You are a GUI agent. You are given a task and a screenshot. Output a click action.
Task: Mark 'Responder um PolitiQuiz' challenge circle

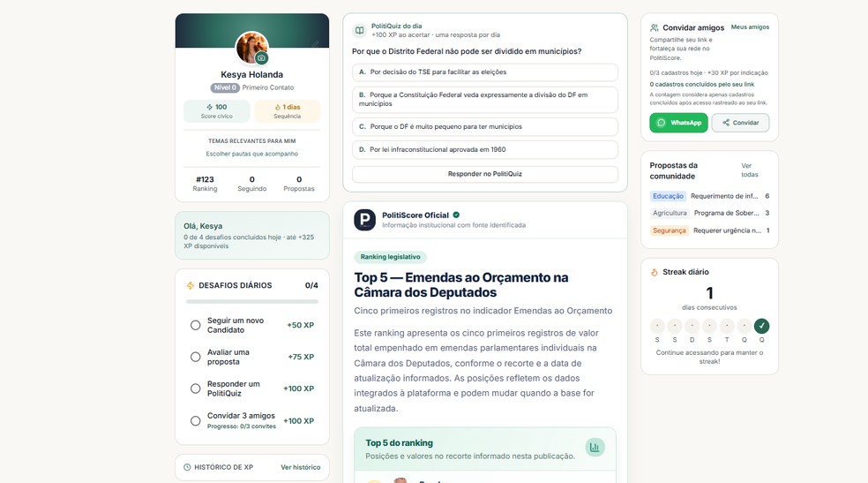196,389
